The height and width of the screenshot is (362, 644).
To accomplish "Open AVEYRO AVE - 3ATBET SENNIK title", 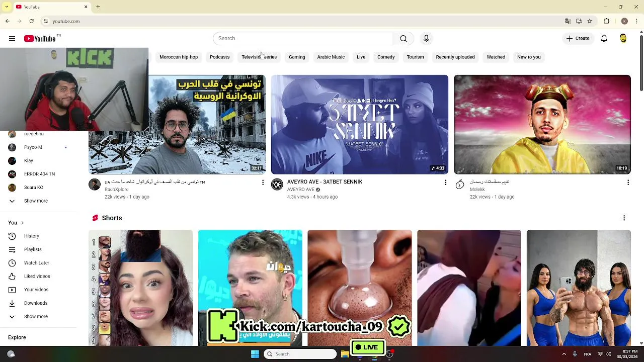I will pos(325,182).
